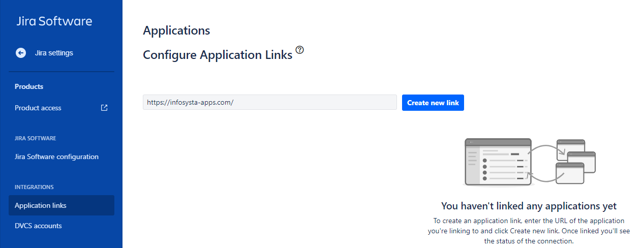644x248 pixels.
Task: Click the "You haven't linked any applications yet" message
Action: coord(529,206)
